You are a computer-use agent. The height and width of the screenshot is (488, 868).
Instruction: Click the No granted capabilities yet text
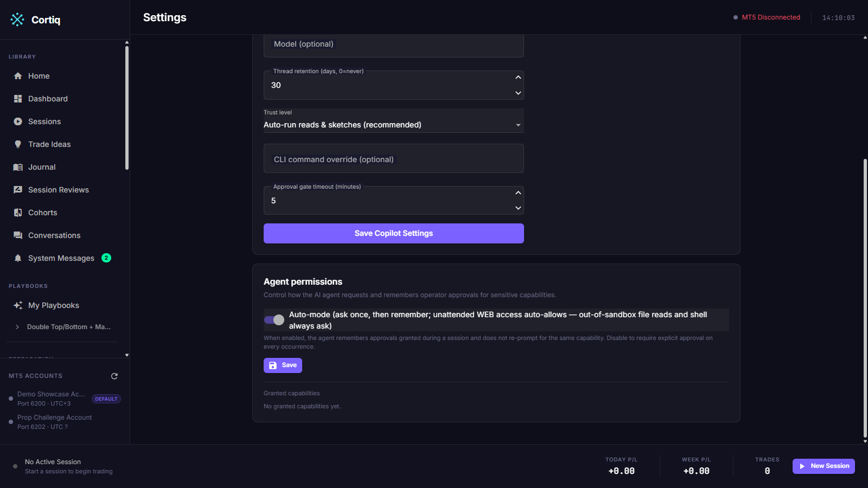pyautogui.click(x=302, y=406)
